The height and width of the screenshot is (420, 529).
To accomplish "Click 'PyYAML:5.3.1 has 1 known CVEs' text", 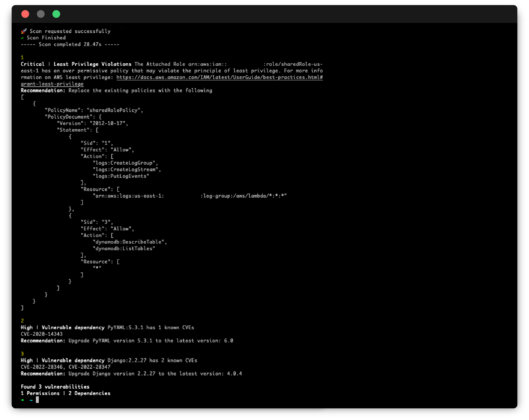I will 151,327.
